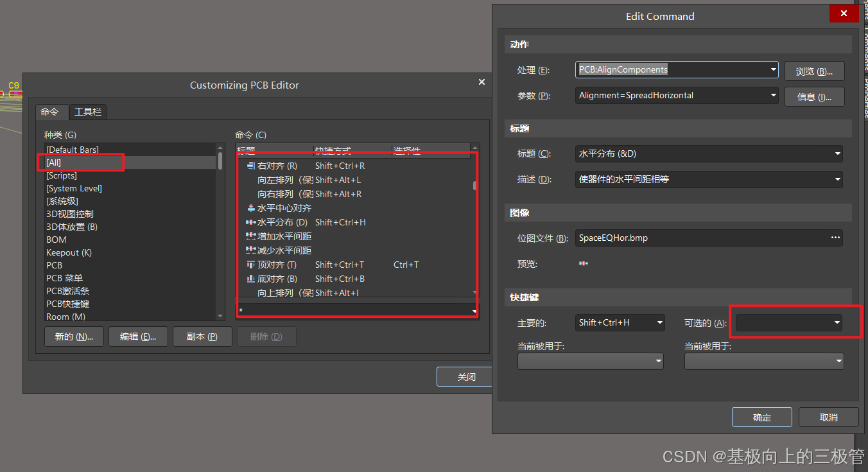Click the 新的 (N)... button
868x472 pixels.
(74, 337)
